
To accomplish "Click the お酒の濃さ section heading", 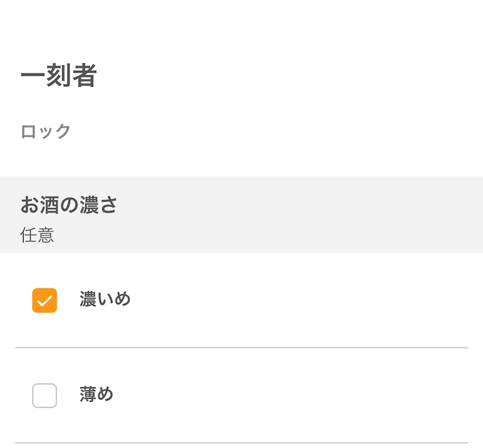I will click(68, 205).
